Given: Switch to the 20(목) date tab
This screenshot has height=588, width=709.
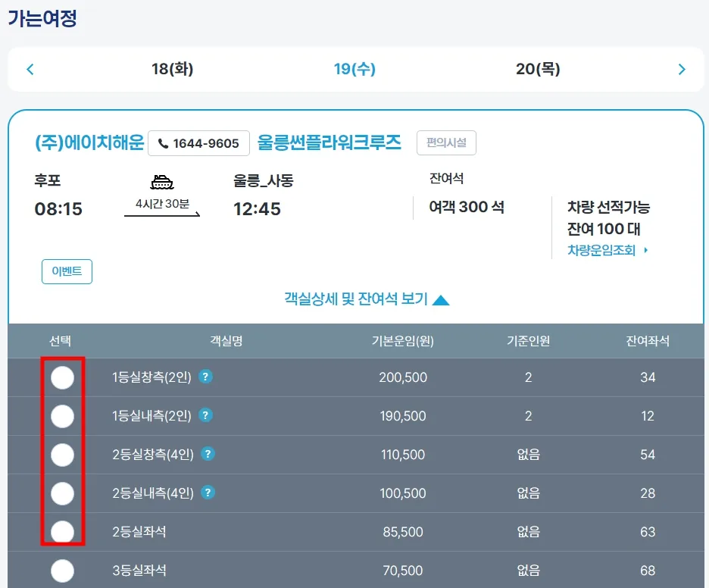Looking at the screenshot, I should (x=538, y=68).
